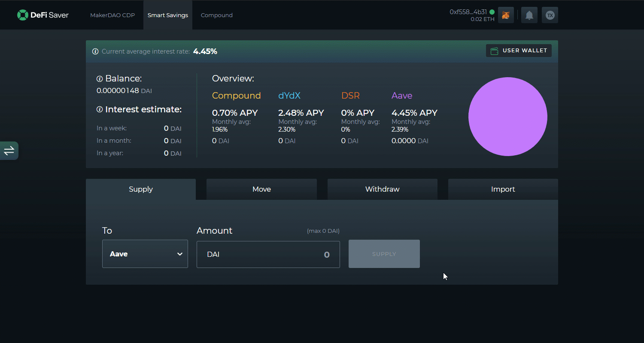The height and width of the screenshot is (343, 644).
Task: Open the Compound page
Action: click(217, 15)
